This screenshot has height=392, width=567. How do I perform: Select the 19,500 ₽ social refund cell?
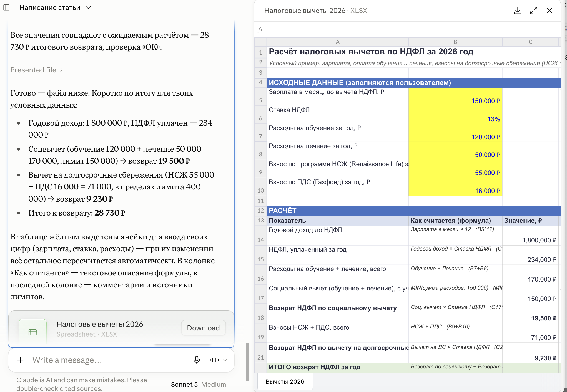pos(530,313)
